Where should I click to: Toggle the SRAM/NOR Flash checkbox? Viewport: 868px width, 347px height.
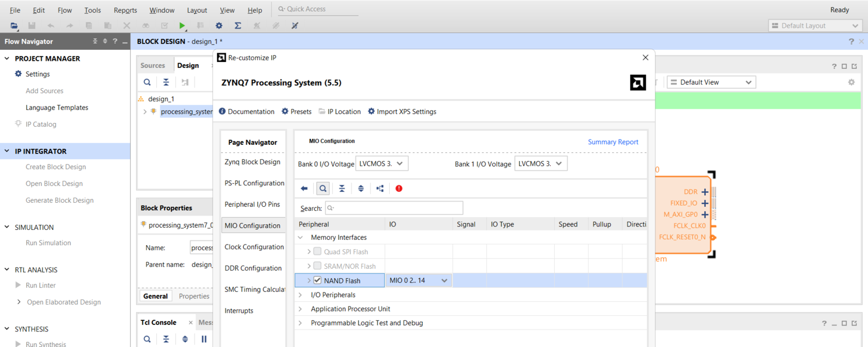(x=317, y=266)
